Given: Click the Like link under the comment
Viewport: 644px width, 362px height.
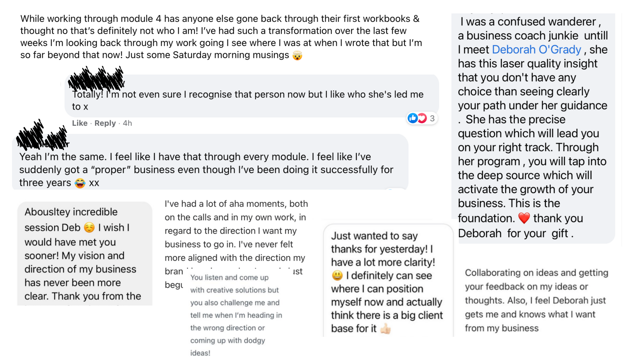Looking at the screenshot, I should (x=79, y=123).
